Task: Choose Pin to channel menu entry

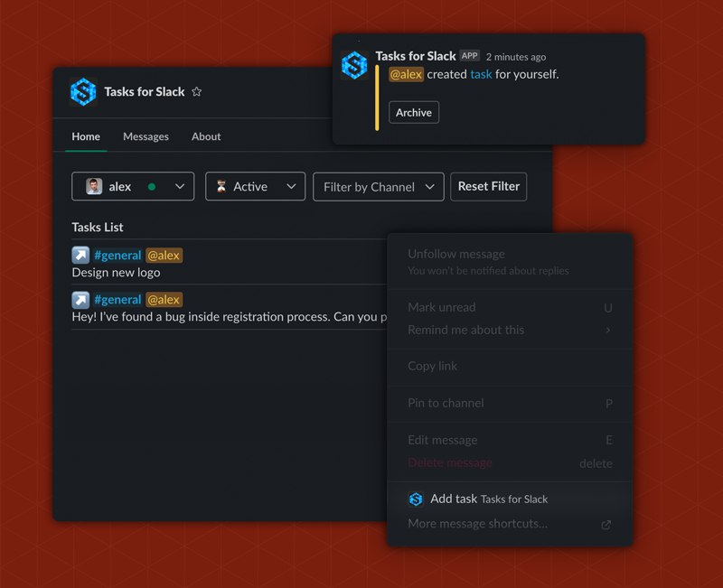Action: (x=510, y=403)
